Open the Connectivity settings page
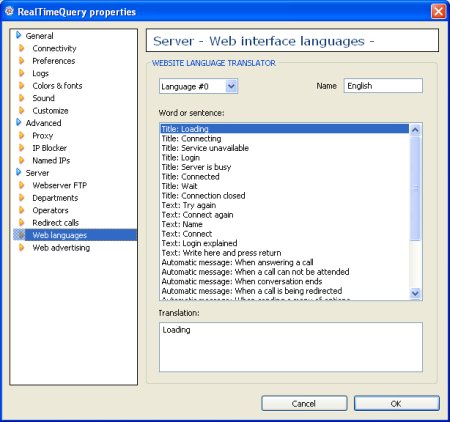This screenshot has width=450, height=422. [x=54, y=48]
